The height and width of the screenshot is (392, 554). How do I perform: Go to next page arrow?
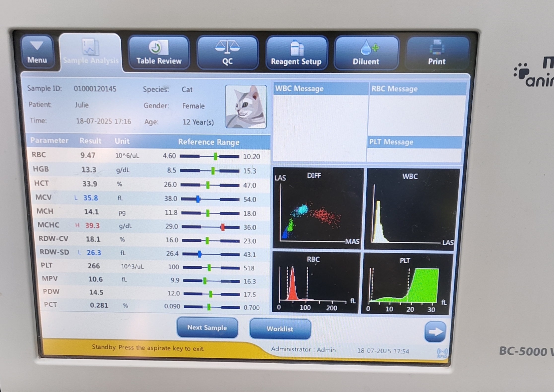pos(435,332)
